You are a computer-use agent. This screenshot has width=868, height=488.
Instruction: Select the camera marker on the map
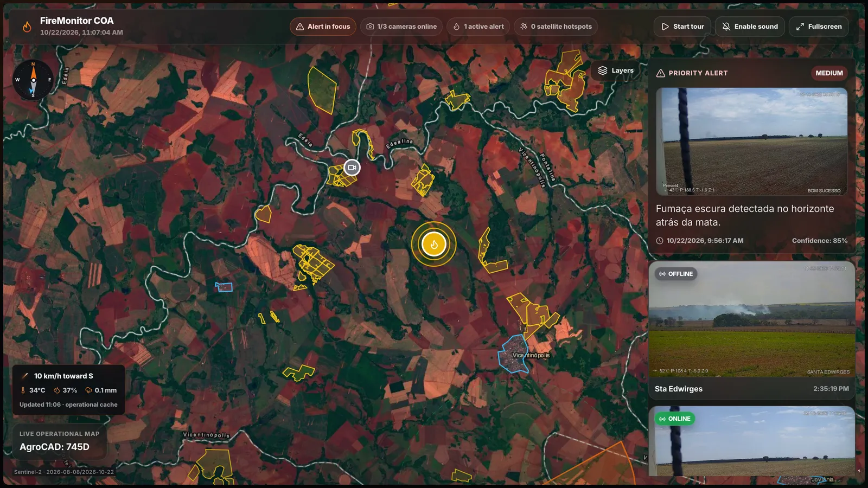click(x=352, y=168)
